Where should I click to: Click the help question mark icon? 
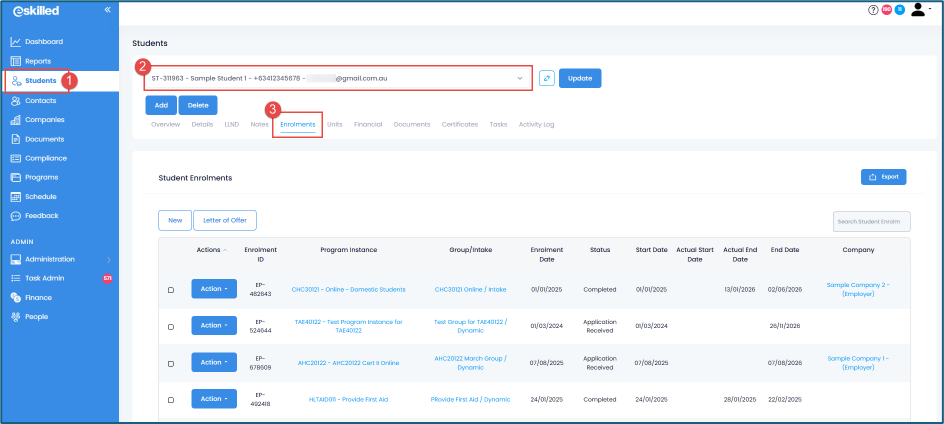[873, 10]
